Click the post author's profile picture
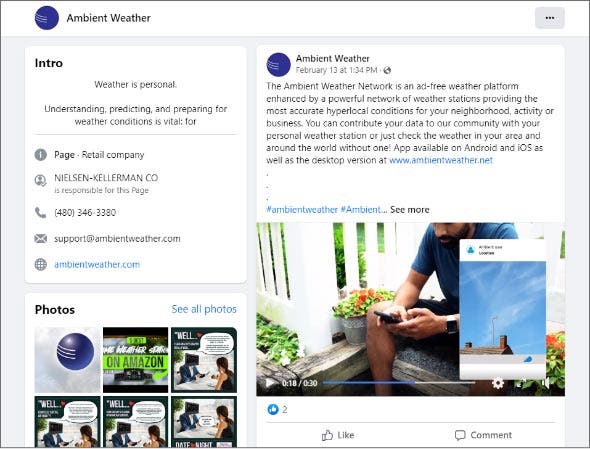This screenshot has width=590, height=449. point(278,64)
